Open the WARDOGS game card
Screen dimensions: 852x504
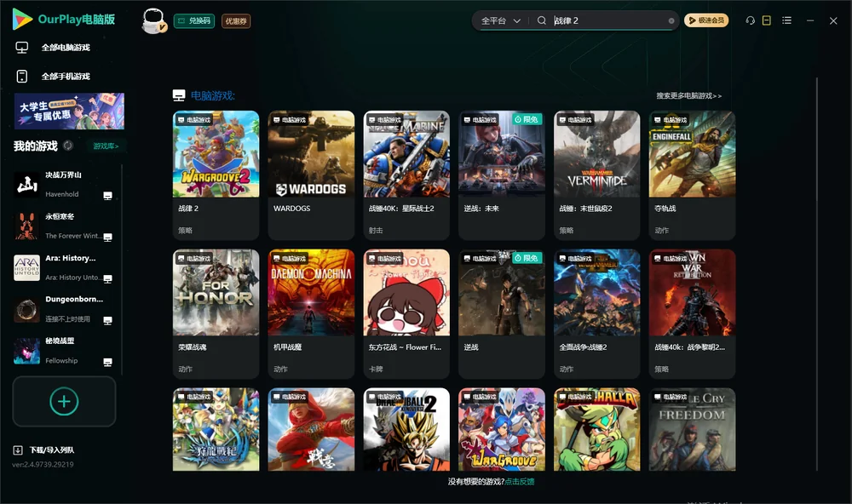pyautogui.click(x=311, y=175)
